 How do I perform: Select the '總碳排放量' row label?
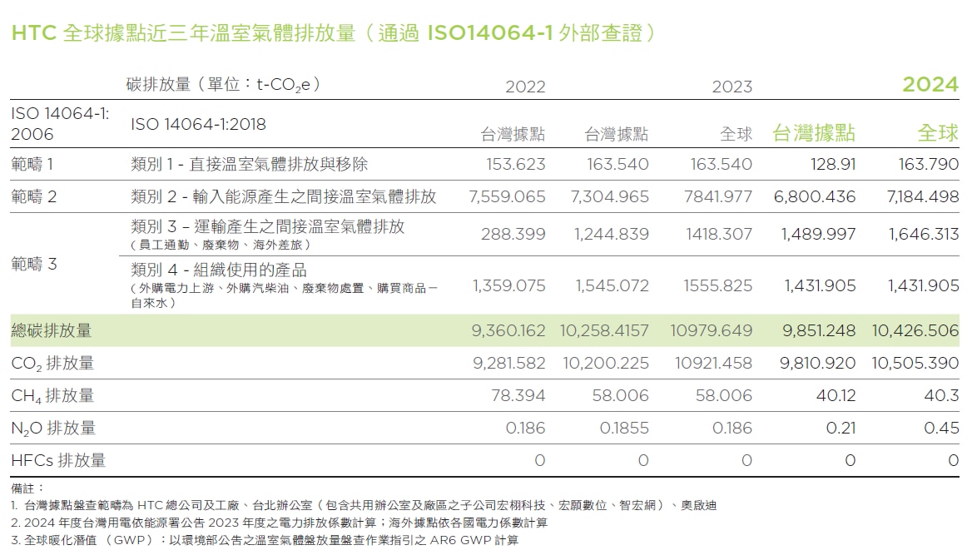coord(51,331)
